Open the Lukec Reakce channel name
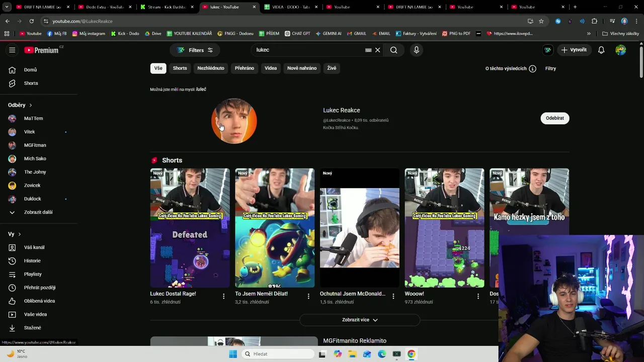This screenshot has height=362, width=644. [x=342, y=110]
